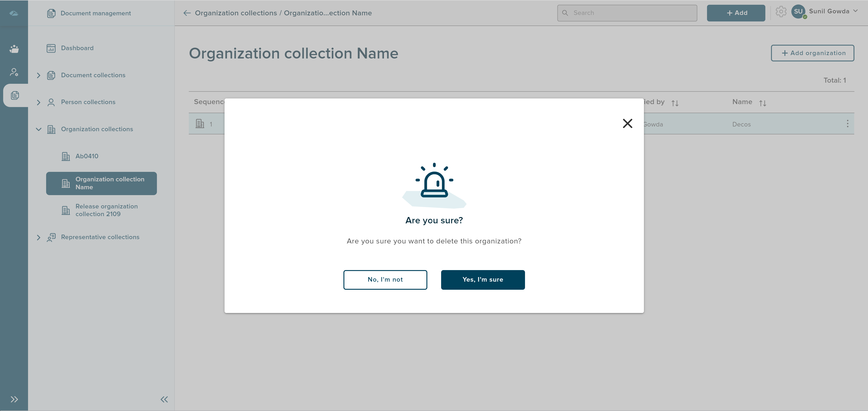Open the team group rail icon
Screen dimensions: 868x411
[x=14, y=49]
